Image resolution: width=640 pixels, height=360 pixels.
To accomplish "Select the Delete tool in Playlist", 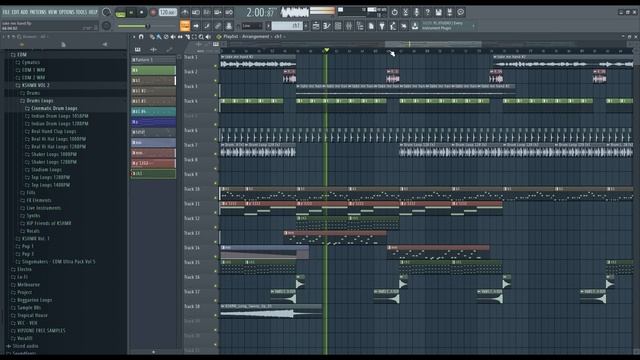I will point(166,37).
